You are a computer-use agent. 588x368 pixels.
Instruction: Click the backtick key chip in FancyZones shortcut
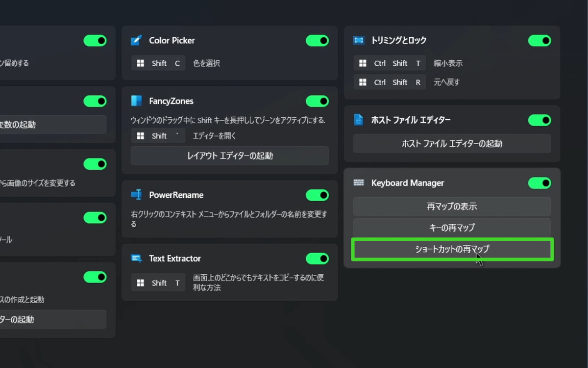coord(177,136)
